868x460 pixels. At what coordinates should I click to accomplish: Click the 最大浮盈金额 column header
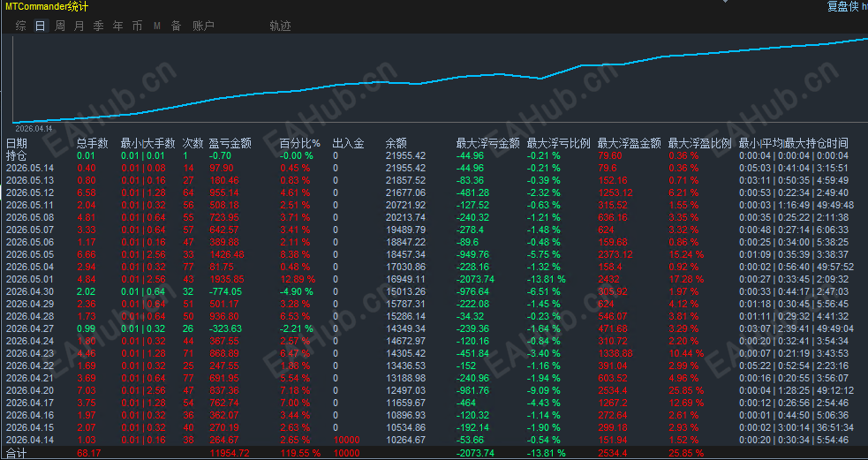pos(630,143)
